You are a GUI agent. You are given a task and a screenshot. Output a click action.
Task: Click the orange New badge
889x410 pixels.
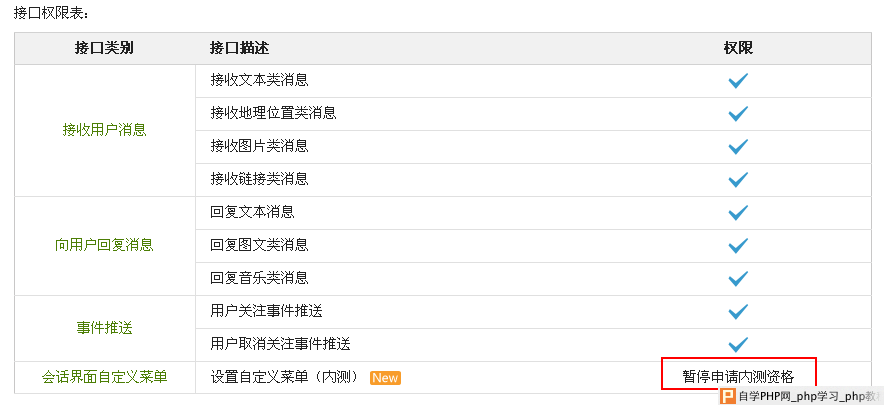pyautogui.click(x=385, y=378)
